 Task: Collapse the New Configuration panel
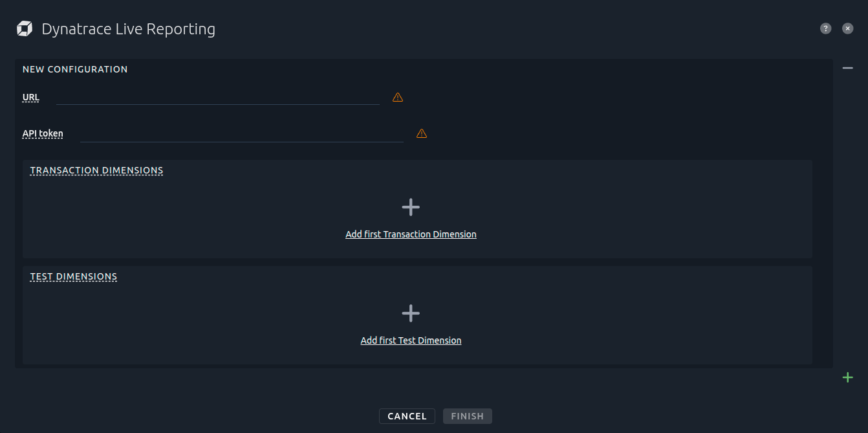coord(847,68)
